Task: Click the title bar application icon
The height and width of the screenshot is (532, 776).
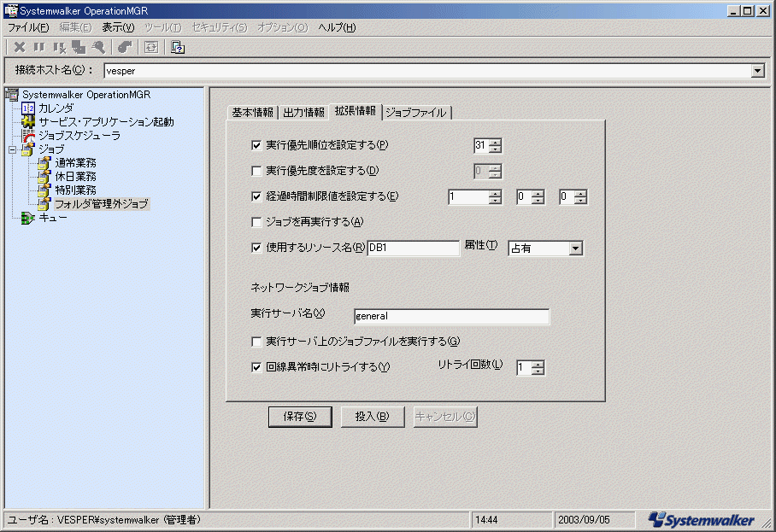Action: [x=10, y=10]
